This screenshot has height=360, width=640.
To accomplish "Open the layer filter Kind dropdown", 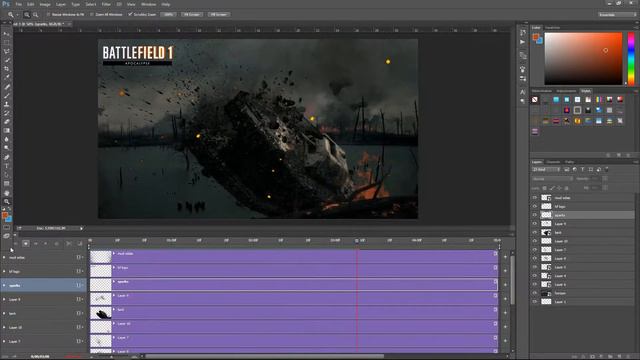I will (546, 169).
